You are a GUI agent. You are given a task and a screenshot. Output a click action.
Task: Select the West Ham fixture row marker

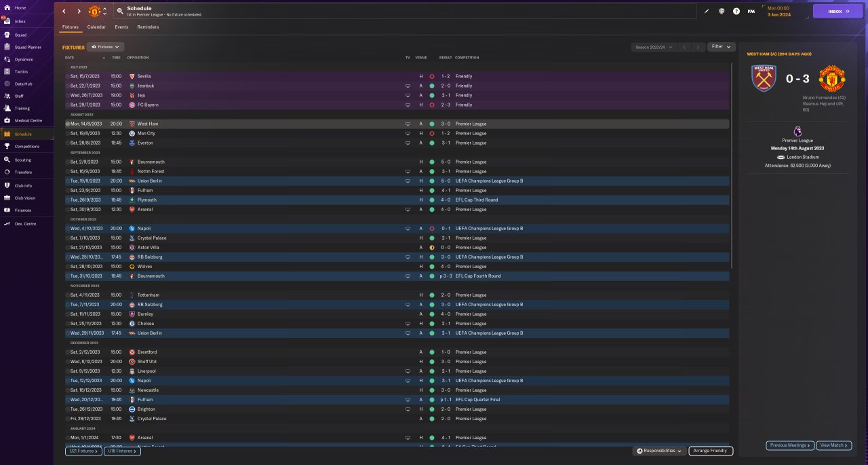(68, 124)
